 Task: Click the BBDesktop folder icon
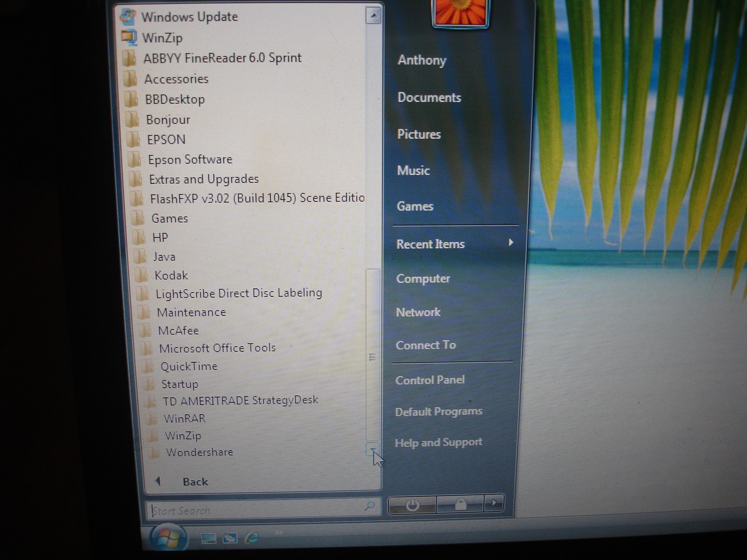pos(131,99)
